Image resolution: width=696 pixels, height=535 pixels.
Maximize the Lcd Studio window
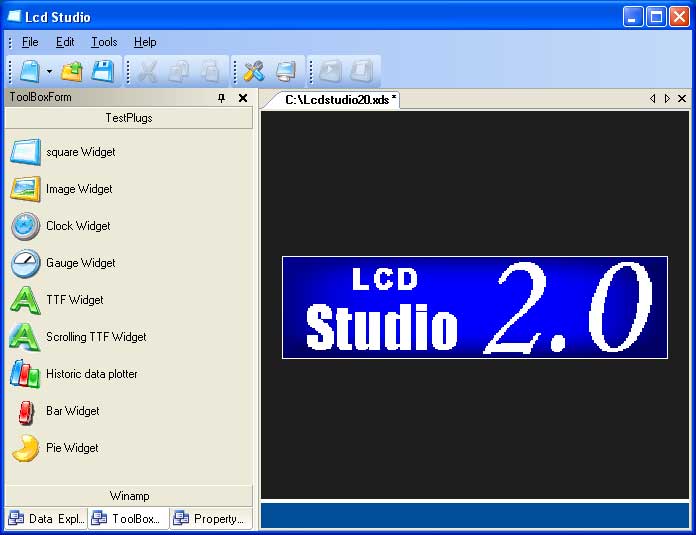(x=656, y=17)
